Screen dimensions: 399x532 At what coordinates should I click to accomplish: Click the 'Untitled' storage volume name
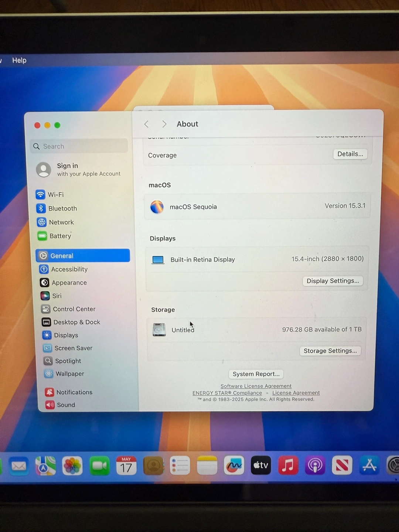(183, 330)
